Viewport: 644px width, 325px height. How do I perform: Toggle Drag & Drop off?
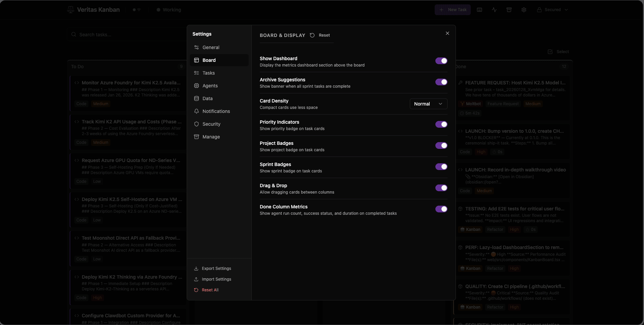[x=441, y=188]
